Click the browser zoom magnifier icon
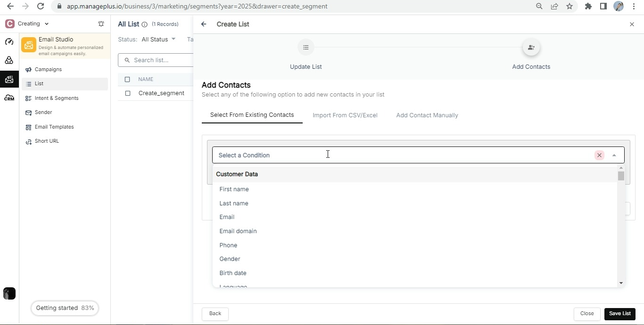 539,7
